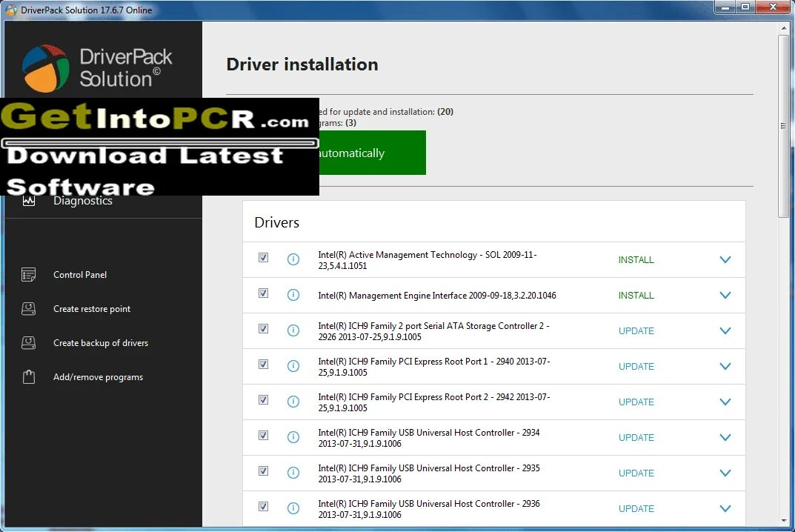Screen dimensions: 795x532
Task: Open info for Management Engine Interface driver
Action: 293,295
